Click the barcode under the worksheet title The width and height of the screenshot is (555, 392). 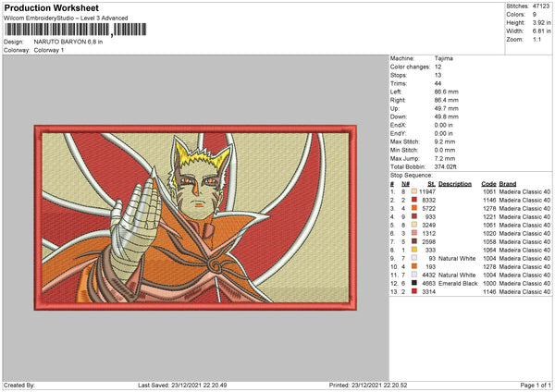(75, 30)
